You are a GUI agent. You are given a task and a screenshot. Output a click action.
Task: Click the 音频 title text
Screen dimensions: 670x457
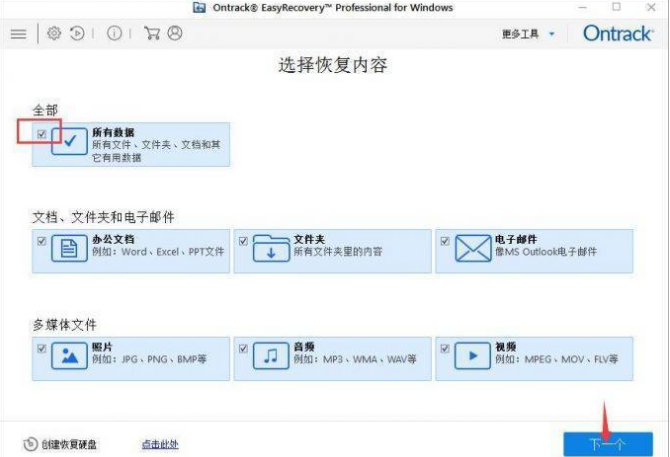point(304,347)
